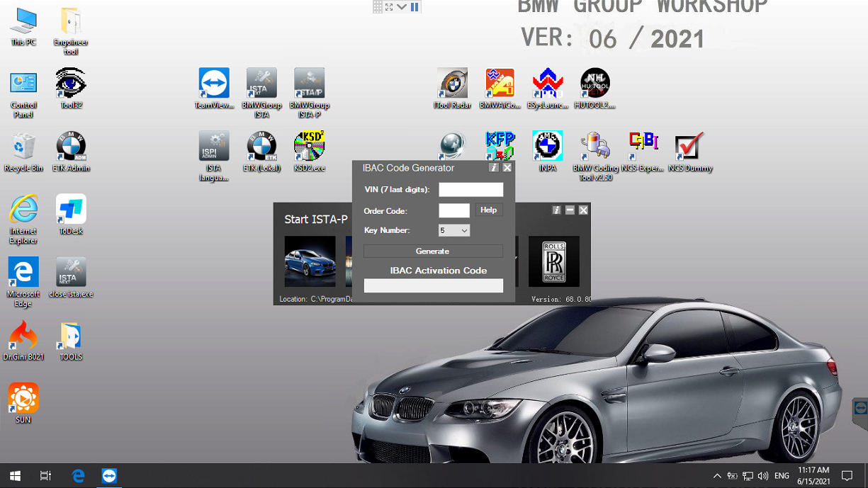
Task: Open Key Number dropdown
Action: [454, 230]
